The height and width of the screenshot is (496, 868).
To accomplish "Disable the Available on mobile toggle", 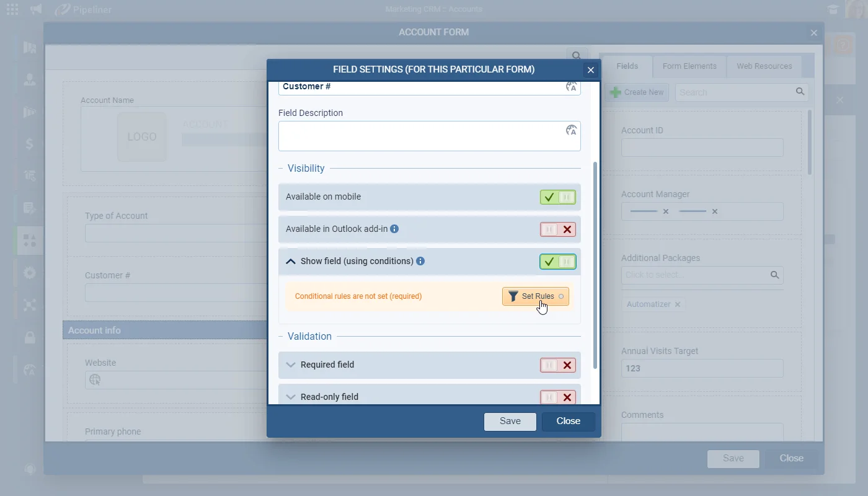I will tap(558, 197).
